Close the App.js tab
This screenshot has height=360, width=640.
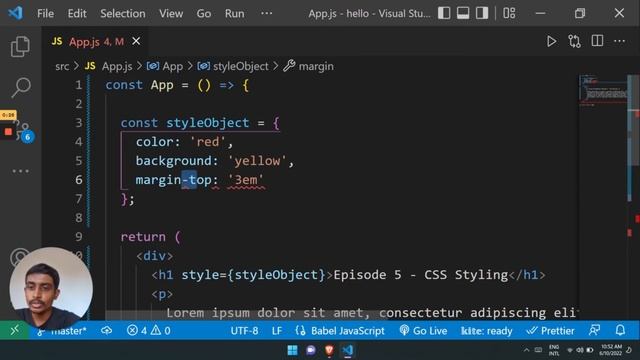coord(136,41)
